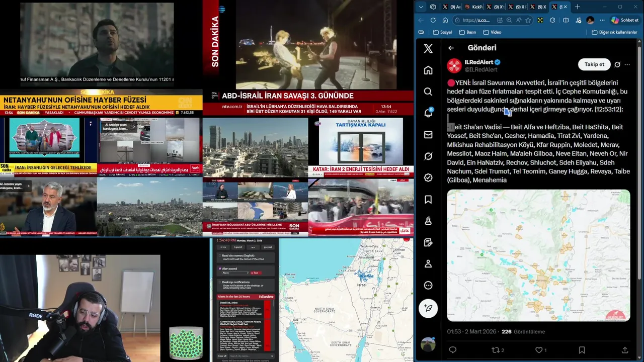Add this page to favorites star
The height and width of the screenshot is (362, 644).
[x=528, y=20]
